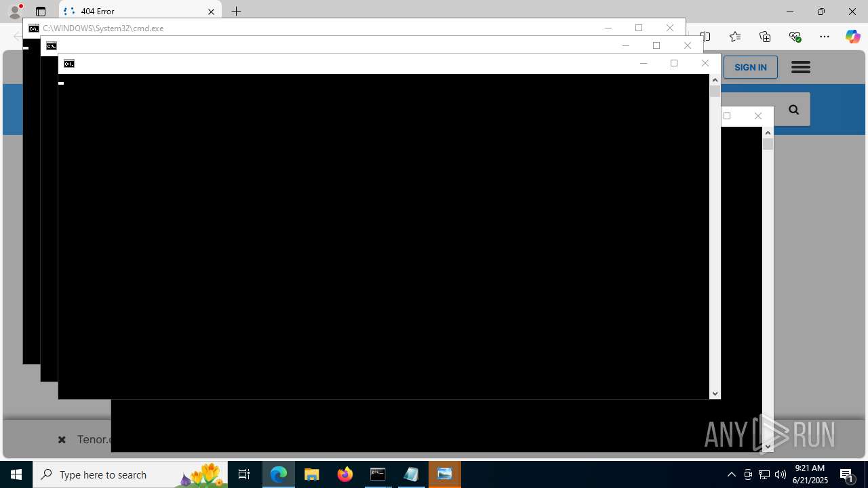Open network status tray icon
The image size is (868, 488).
[x=764, y=474]
